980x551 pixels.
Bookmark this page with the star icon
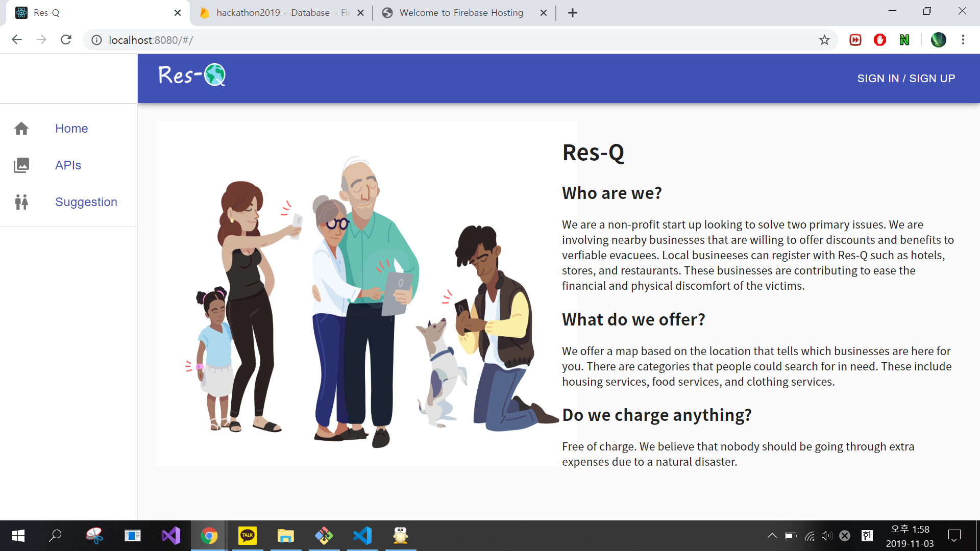824,40
